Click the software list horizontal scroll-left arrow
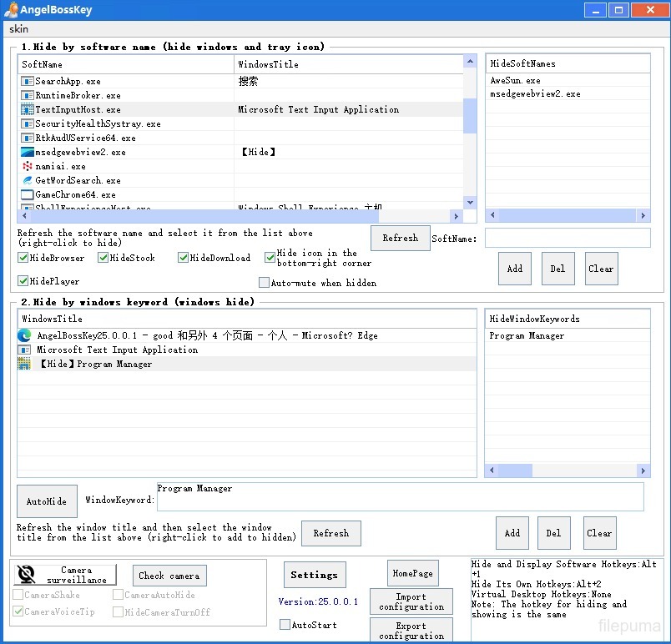The image size is (671, 644). click(24, 216)
